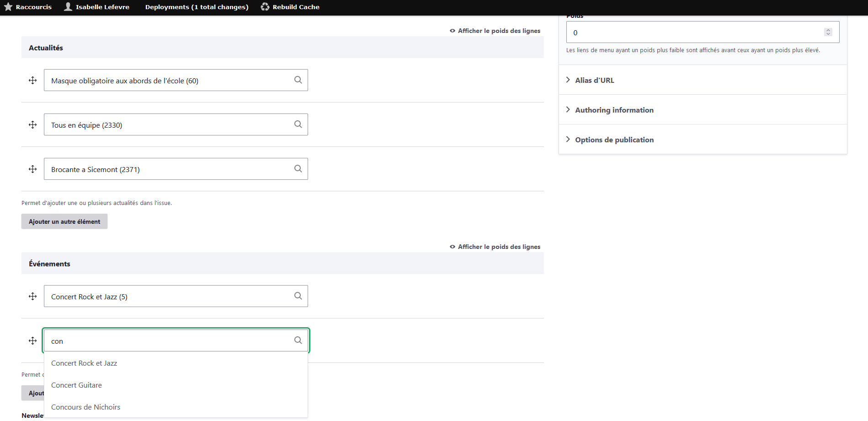Click drag handle beside Tous en équipe row
868x421 pixels.
click(x=32, y=125)
